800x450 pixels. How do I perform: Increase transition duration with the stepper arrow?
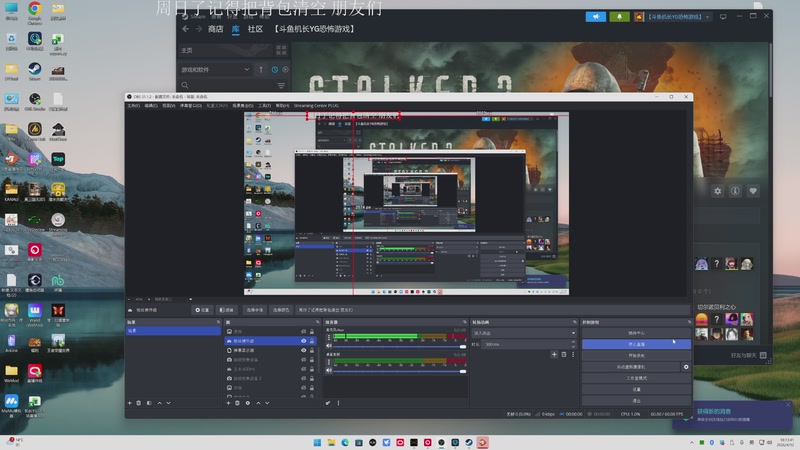point(573,342)
